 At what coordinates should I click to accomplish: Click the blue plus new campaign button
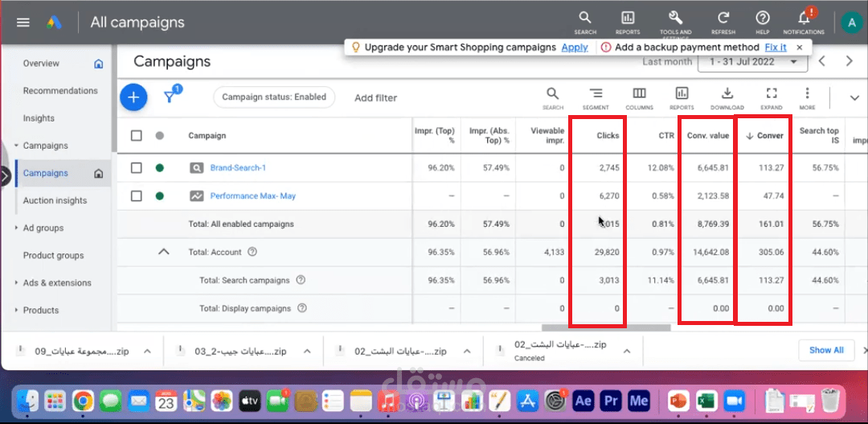[x=133, y=97]
